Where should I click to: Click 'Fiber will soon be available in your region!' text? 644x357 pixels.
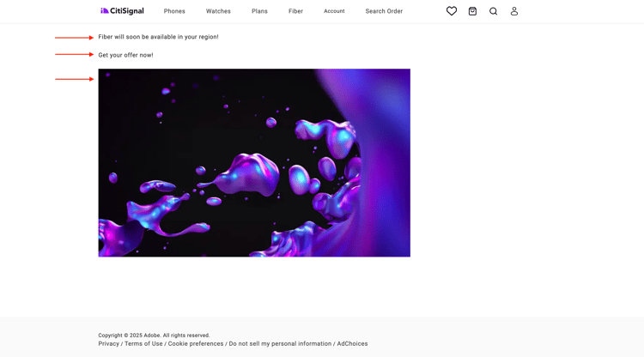pos(158,37)
